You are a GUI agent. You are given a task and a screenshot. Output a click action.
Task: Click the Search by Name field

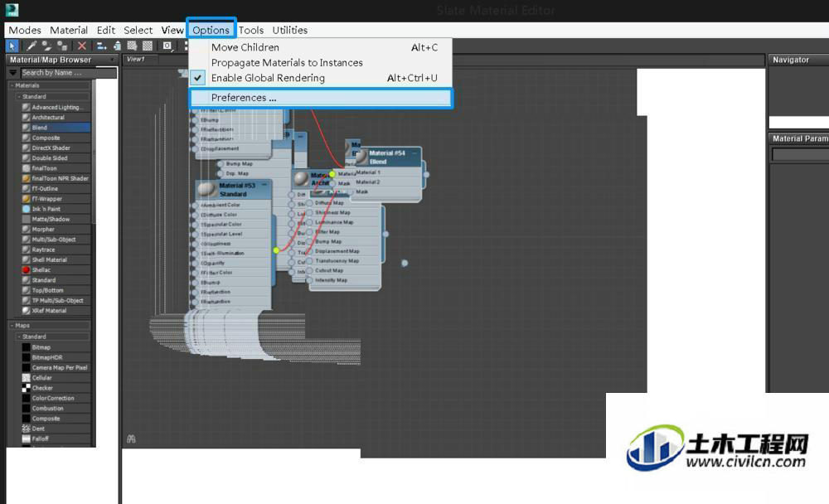(68, 72)
